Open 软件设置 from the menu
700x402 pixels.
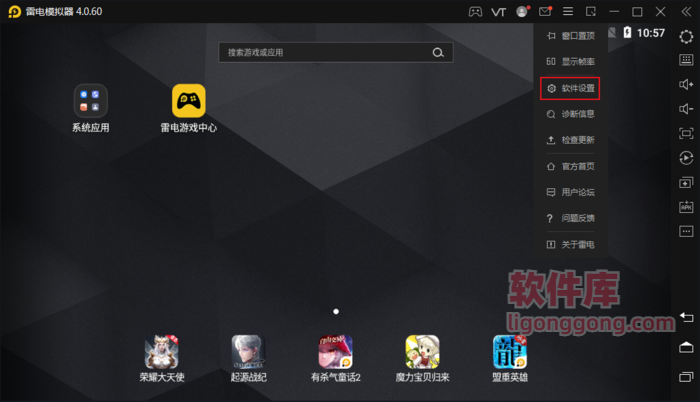point(570,88)
